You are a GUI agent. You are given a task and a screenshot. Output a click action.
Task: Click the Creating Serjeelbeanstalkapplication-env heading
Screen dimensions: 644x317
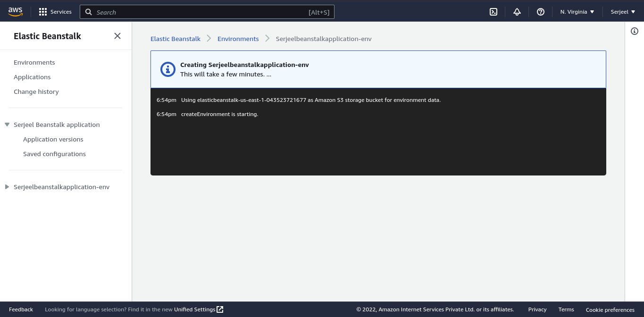(x=244, y=65)
